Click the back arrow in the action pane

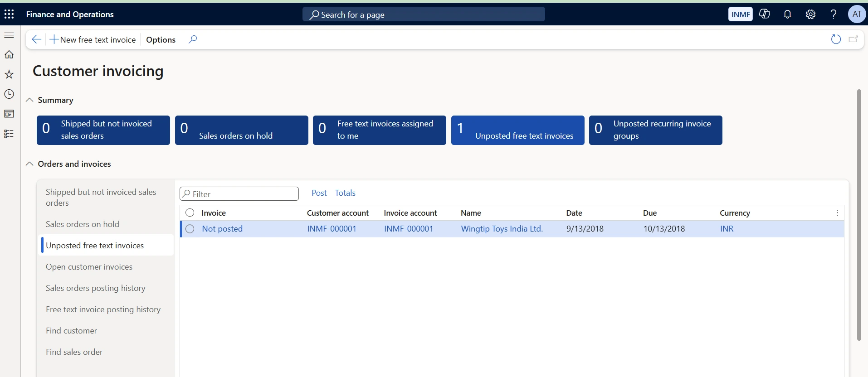(37, 39)
